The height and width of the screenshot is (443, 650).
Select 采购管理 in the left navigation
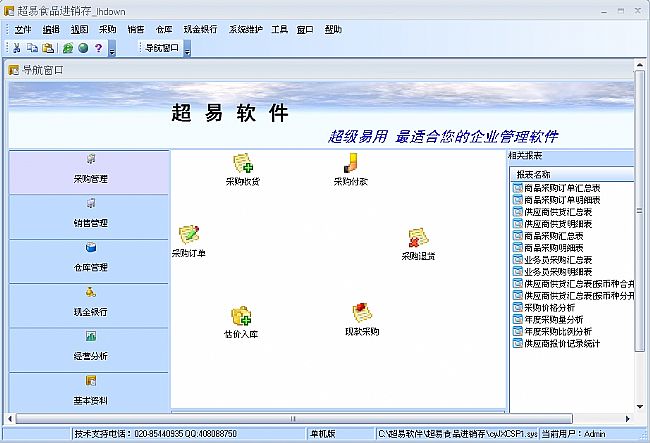(89, 172)
